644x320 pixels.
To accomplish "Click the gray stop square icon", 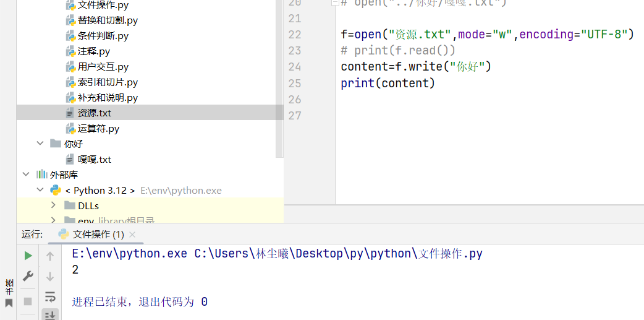I will [28, 301].
